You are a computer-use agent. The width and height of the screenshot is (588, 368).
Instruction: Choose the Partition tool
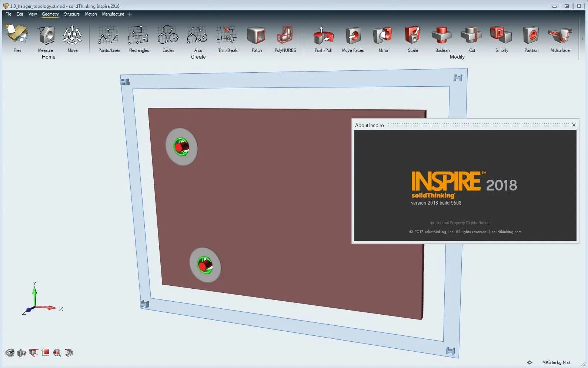click(x=531, y=36)
